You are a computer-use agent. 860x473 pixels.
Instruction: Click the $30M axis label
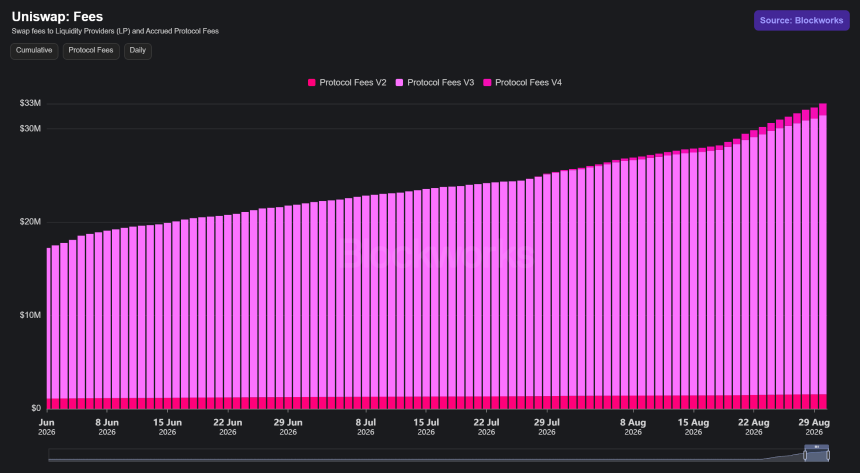(x=30, y=128)
